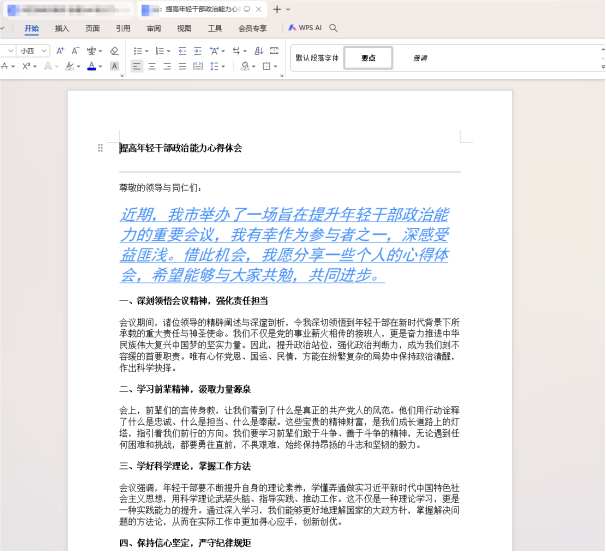Click the search magnifier icon

[334, 28]
